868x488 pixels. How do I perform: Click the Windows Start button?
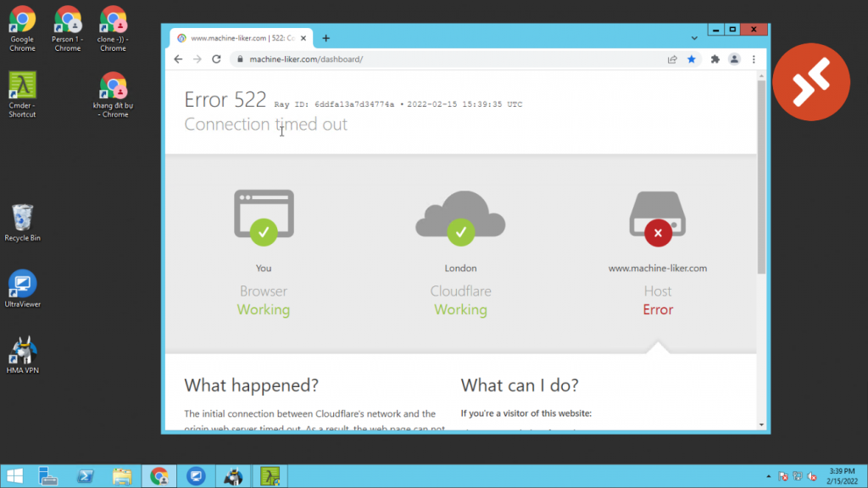pyautogui.click(x=15, y=476)
